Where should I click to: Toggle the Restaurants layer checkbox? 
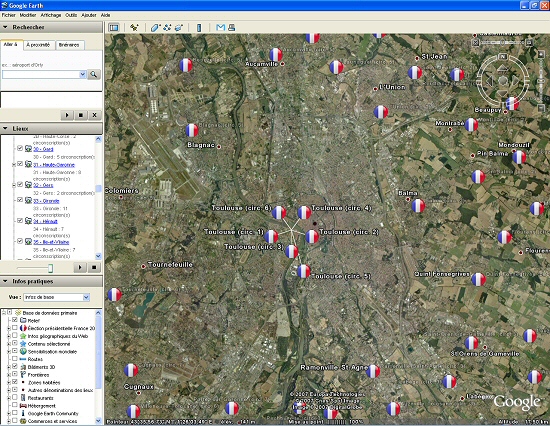[15, 398]
